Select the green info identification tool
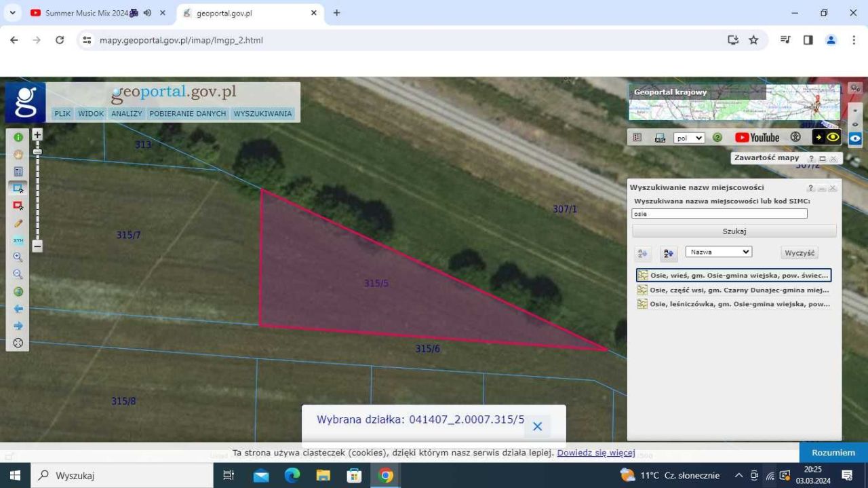Screen dimensions: 868x488 click(18, 137)
